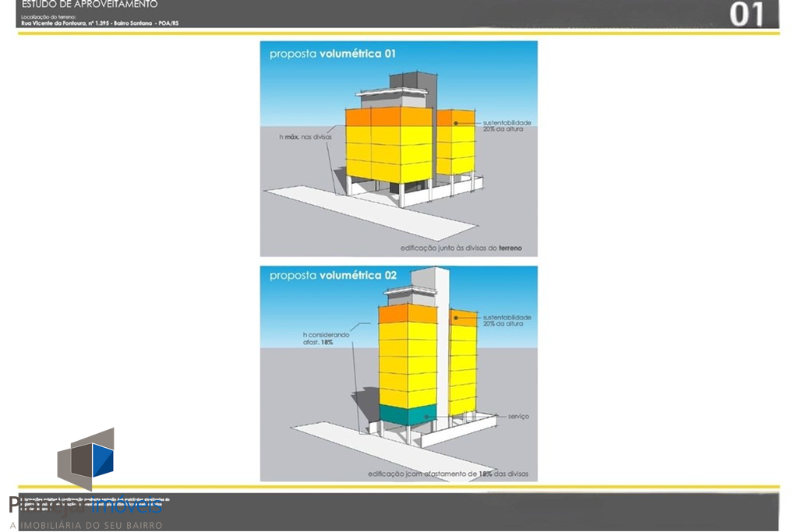The width and height of the screenshot is (798, 532).
Task: Click the 'h considerando afast. 18%' label
Action: [x=329, y=338]
